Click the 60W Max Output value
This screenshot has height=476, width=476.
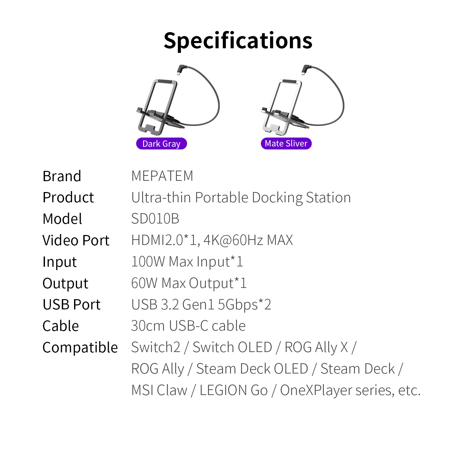[x=189, y=283]
